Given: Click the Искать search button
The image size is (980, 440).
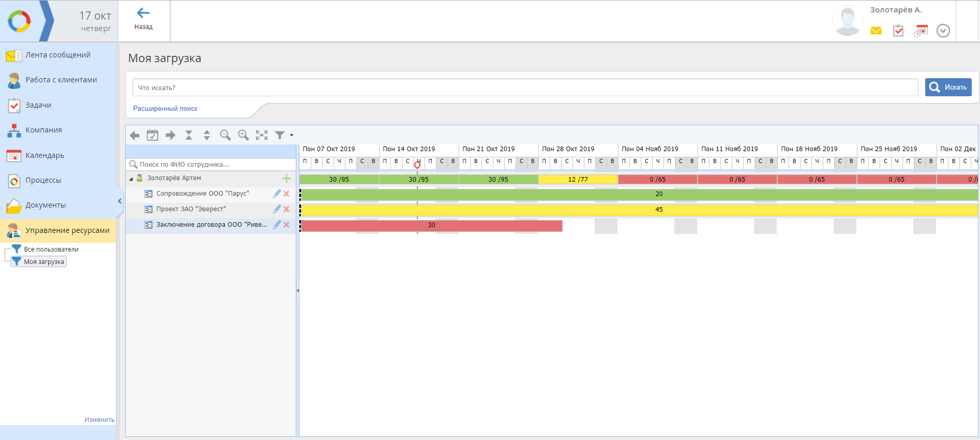Looking at the screenshot, I should click(948, 87).
